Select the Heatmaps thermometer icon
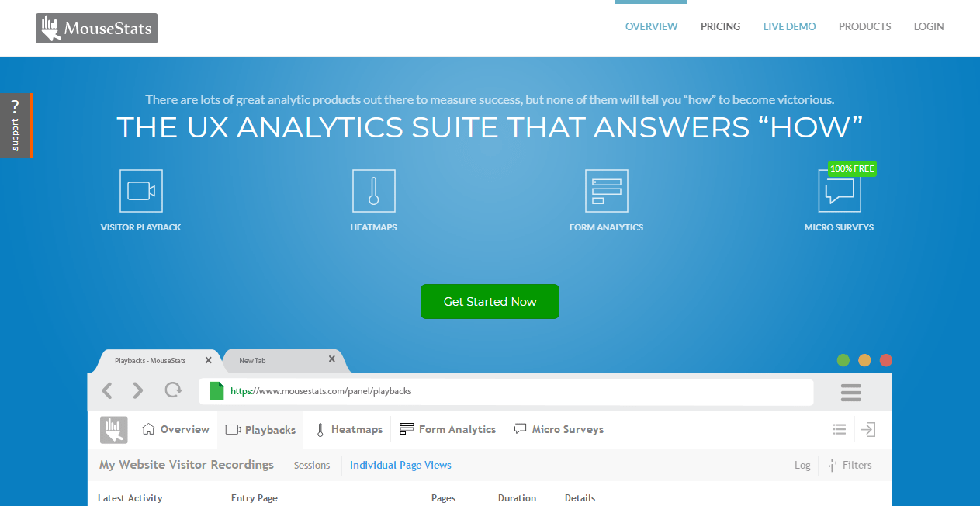980x506 pixels. pyautogui.click(x=374, y=191)
